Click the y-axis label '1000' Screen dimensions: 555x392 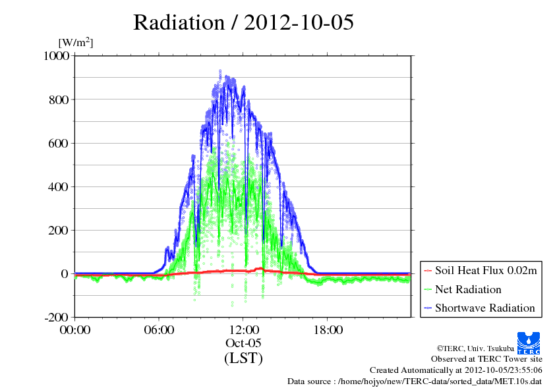point(56,56)
